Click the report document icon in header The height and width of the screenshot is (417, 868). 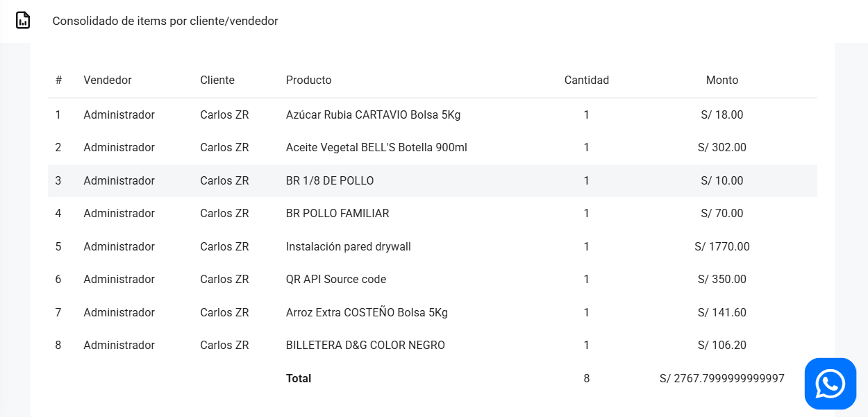(x=23, y=21)
